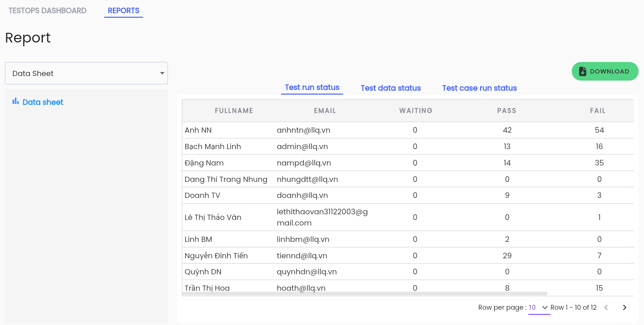Go to previous page arrow
Viewport: 644px width, 325px height.
click(606, 307)
